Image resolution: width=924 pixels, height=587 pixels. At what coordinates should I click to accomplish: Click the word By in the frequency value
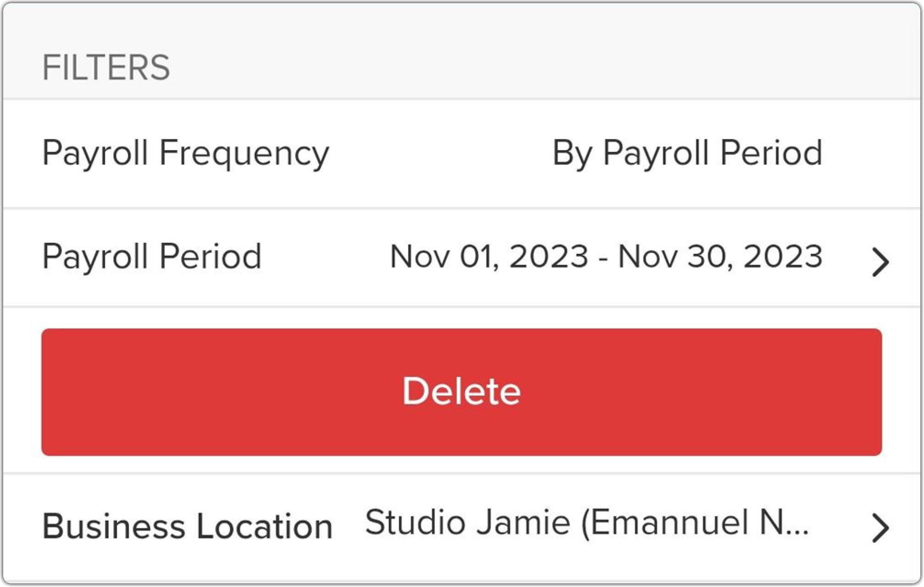572,154
